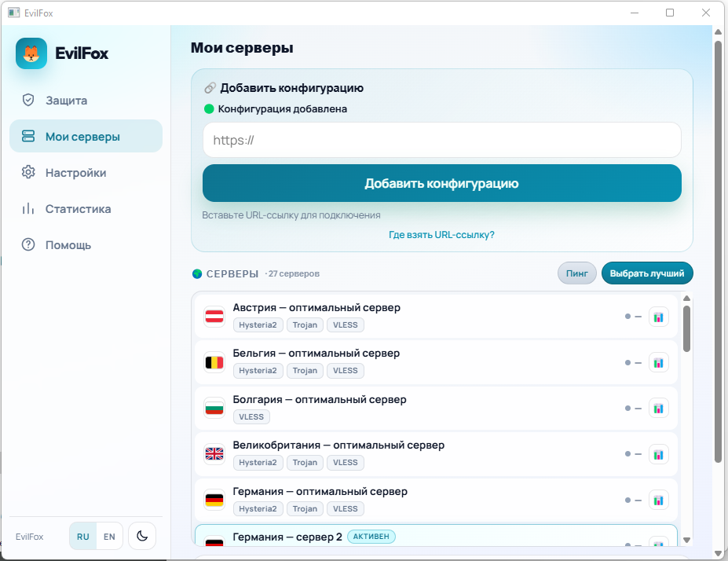
Task: Click the 27 серверов count label
Action: [292, 274]
